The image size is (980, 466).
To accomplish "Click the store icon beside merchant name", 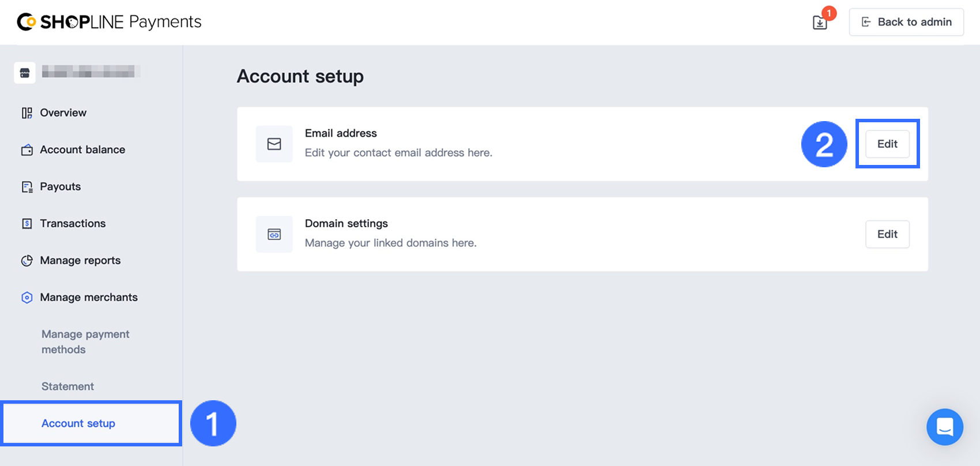I will click(x=25, y=73).
